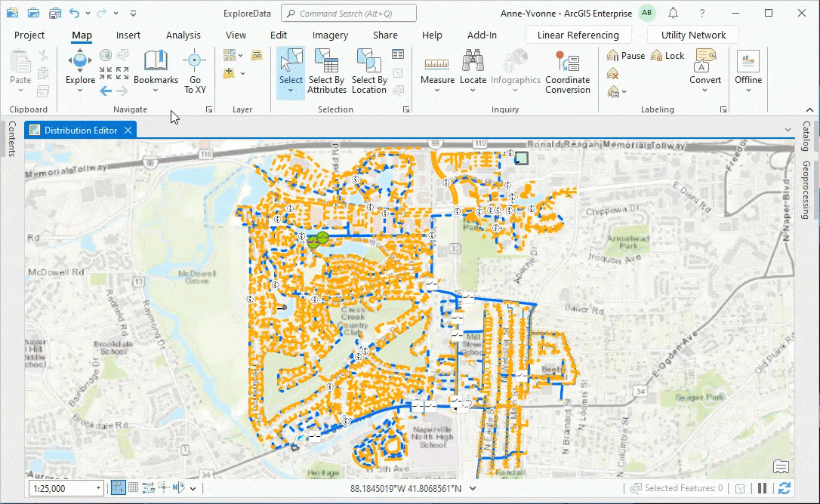Screen dimensions: 820x504
Task: Switch to the Edit tab
Action: click(278, 35)
